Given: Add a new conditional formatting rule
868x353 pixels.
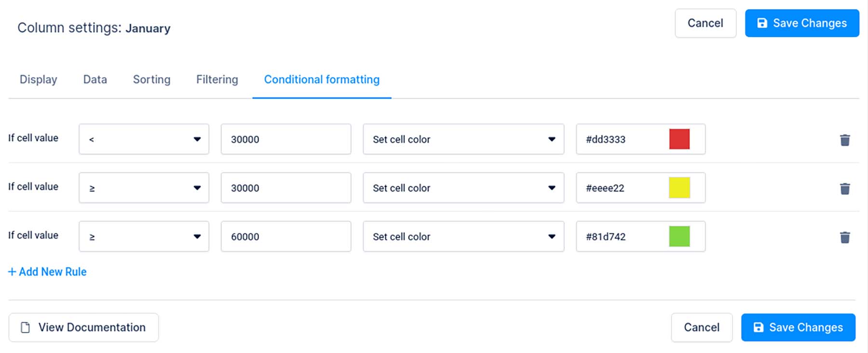Looking at the screenshot, I should [x=47, y=272].
